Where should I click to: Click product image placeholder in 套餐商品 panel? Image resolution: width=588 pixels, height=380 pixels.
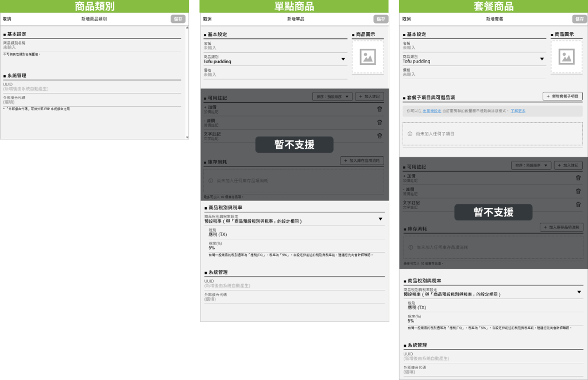click(566, 57)
